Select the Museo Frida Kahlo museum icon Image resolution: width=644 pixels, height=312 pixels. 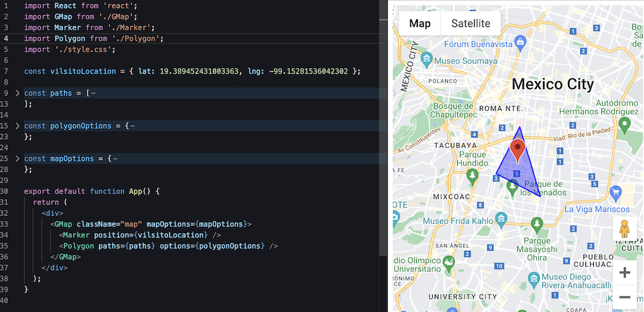[x=500, y=220]
